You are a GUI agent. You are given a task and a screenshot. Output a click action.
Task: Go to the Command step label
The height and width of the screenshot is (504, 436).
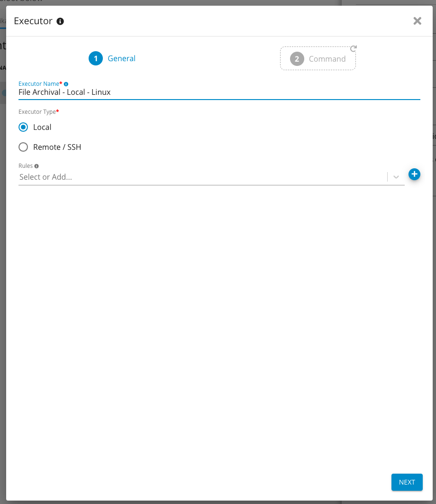(327, 59)
